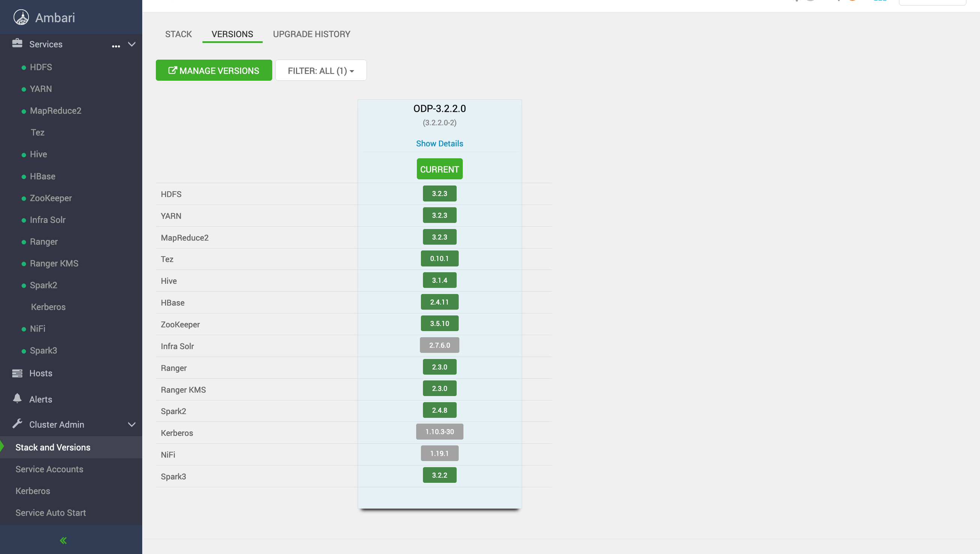Click the 3.2.3 badge in YARN row
Screen dimensions: 980x554
440,215
